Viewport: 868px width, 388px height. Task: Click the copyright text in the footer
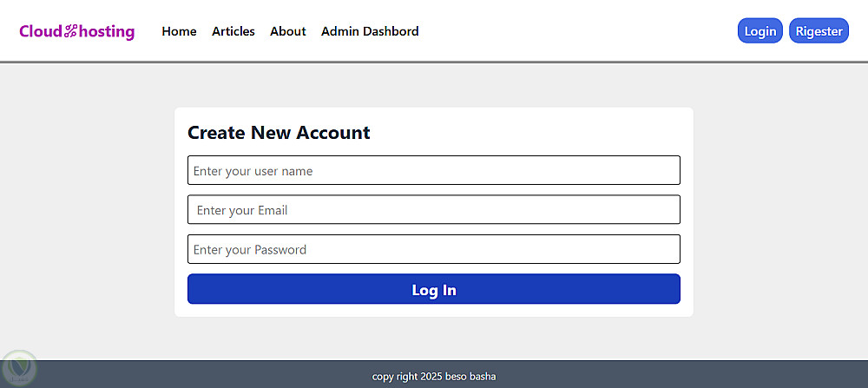point(434,377)
